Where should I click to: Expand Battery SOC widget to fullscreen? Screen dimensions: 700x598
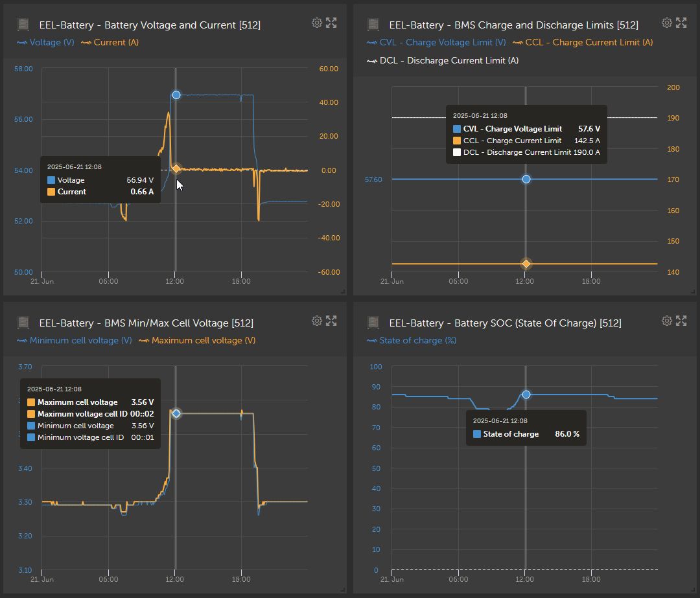point(681,321)
